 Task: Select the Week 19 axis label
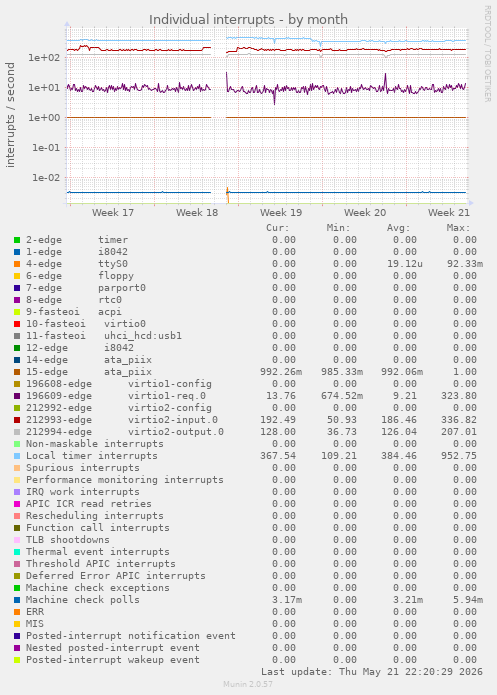281,213
